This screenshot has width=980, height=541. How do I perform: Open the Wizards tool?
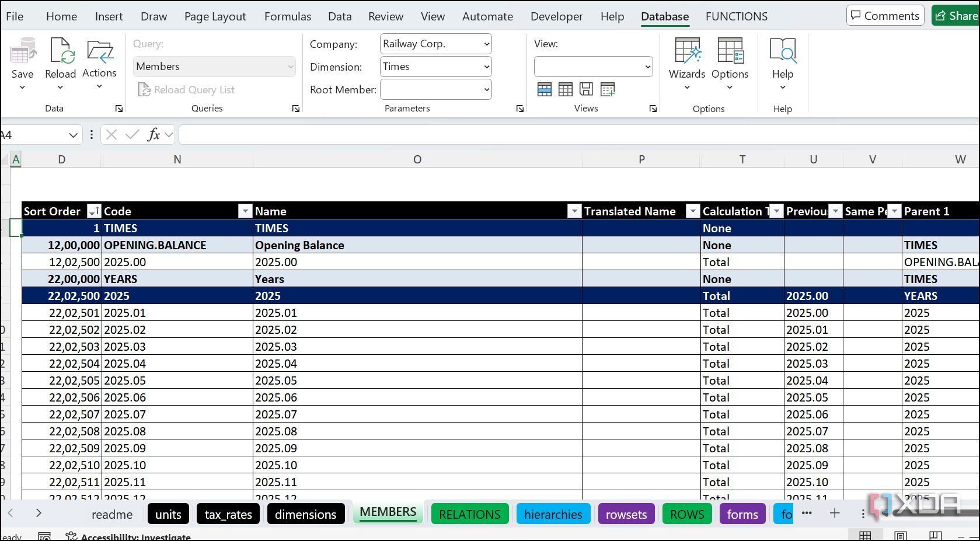(x=687, y=51)
